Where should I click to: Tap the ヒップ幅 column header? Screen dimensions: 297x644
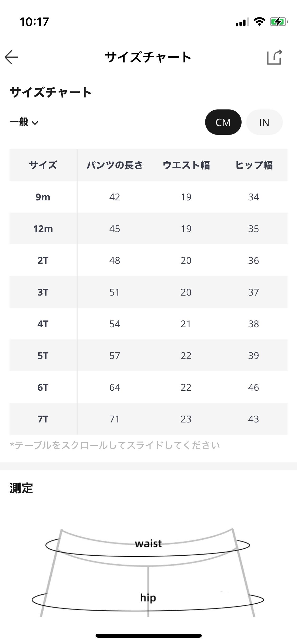click(x=254, y=165)
